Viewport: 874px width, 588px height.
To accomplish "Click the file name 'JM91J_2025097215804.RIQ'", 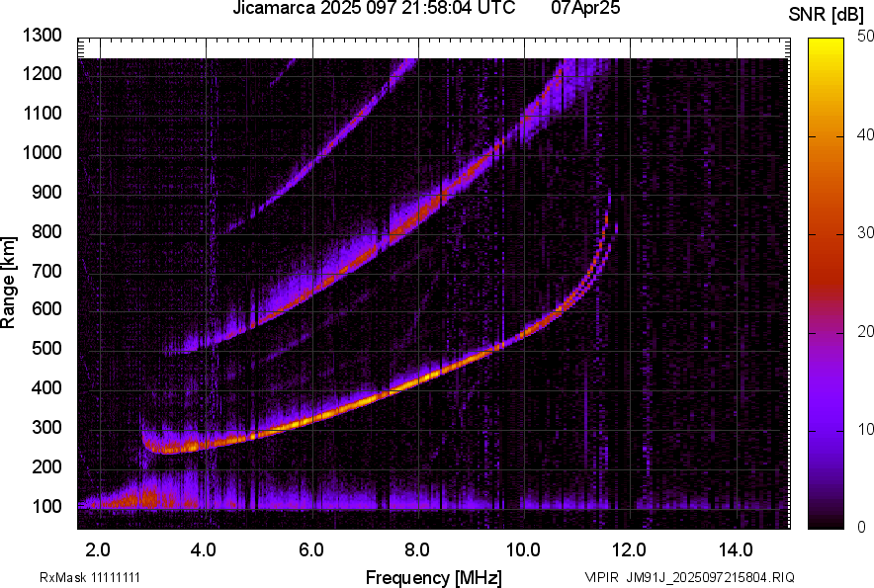I will (x=710, y=577).
